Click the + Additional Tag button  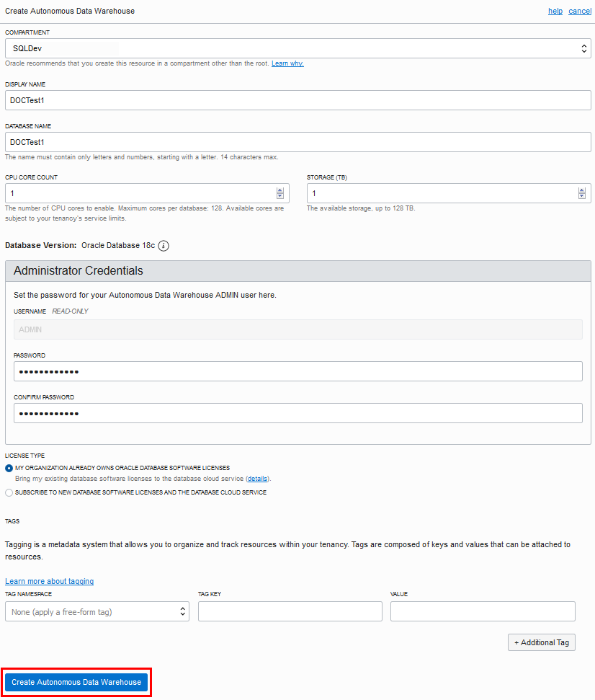tap(541, 642)
